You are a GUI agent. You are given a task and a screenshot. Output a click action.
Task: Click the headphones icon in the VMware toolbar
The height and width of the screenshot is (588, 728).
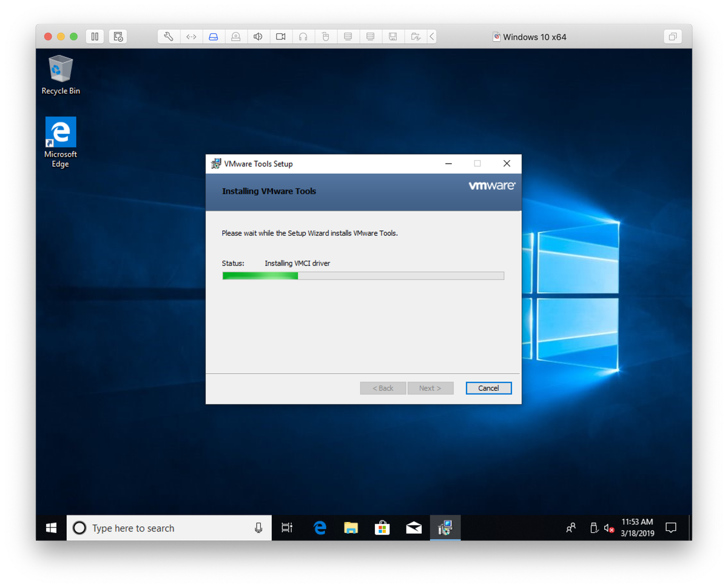click(303, 36)
